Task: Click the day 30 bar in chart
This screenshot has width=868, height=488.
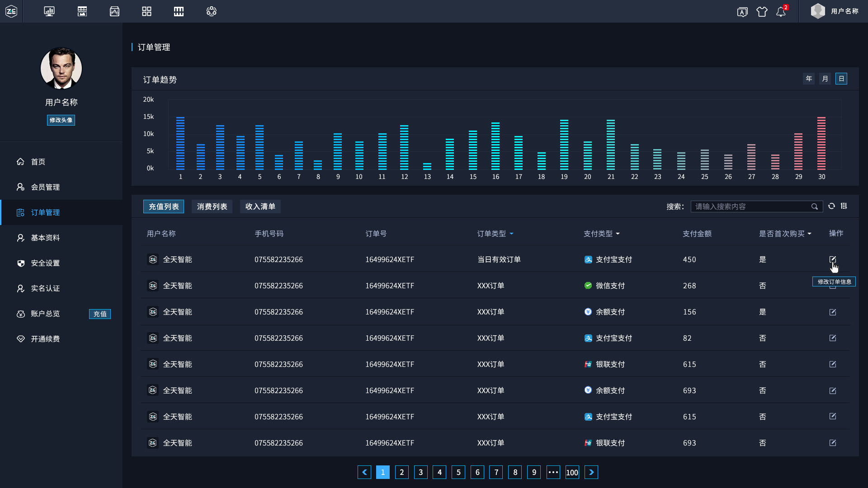Action: click(x=821, y=143)
